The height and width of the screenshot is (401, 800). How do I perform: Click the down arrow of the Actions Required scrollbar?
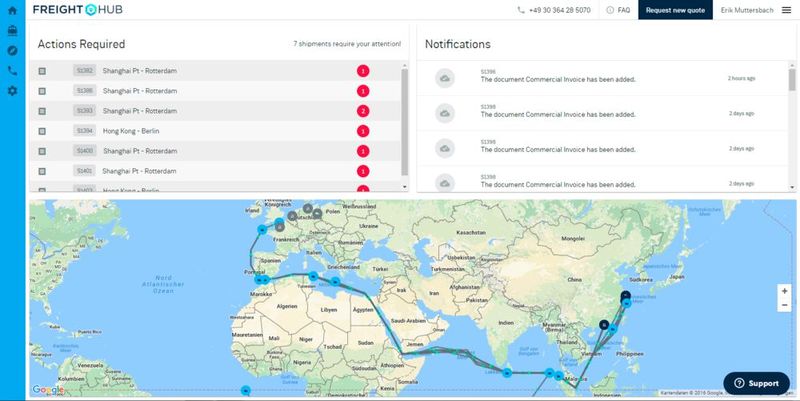(405, 187)
